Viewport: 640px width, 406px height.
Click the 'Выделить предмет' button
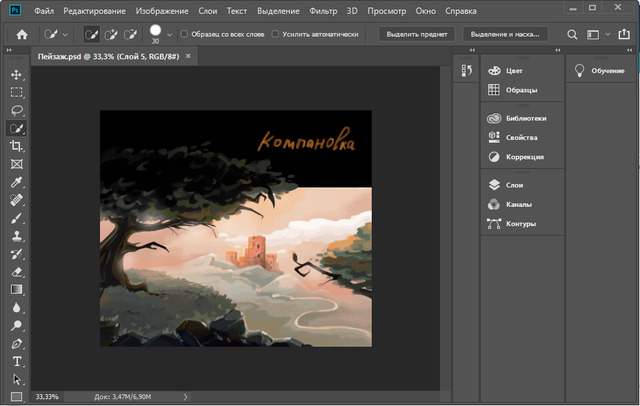[x=417, y=34]
